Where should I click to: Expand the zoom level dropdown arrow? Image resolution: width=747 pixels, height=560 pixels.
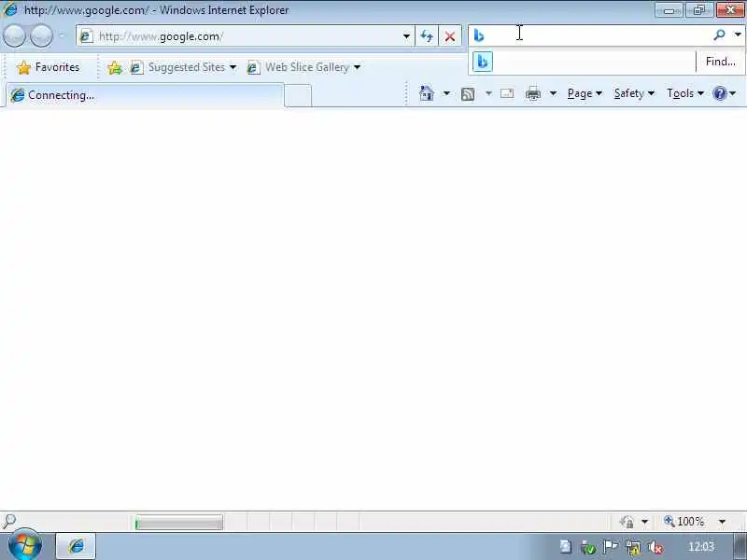(722, 522)
